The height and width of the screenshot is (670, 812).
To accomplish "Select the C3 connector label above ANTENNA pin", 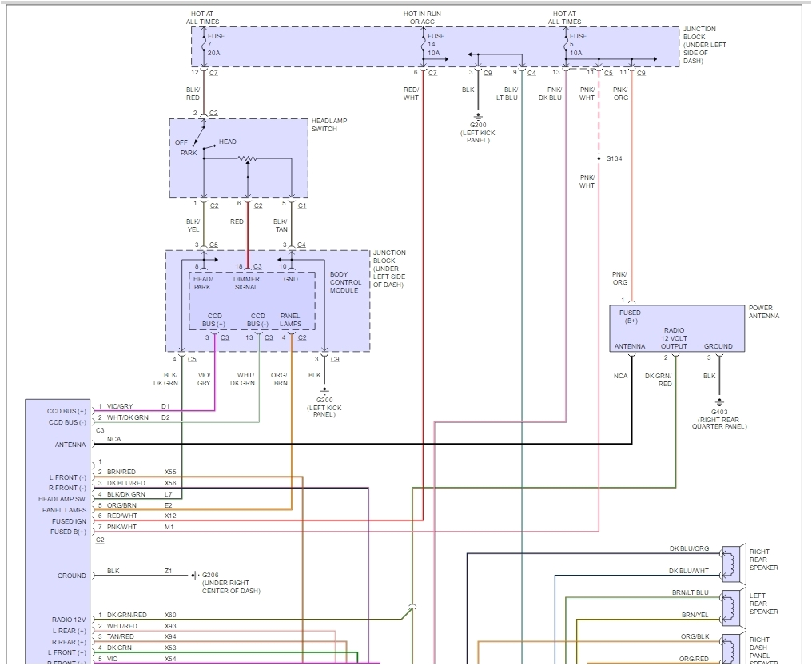I will [100, 430].
